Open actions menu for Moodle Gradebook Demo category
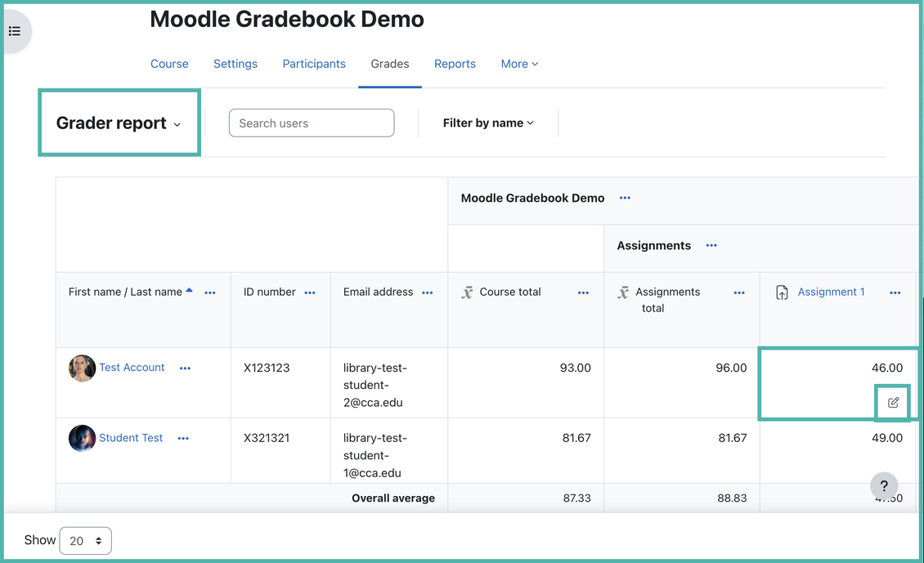This screenshot has width=924, height=563. click(x=626, y=198)
